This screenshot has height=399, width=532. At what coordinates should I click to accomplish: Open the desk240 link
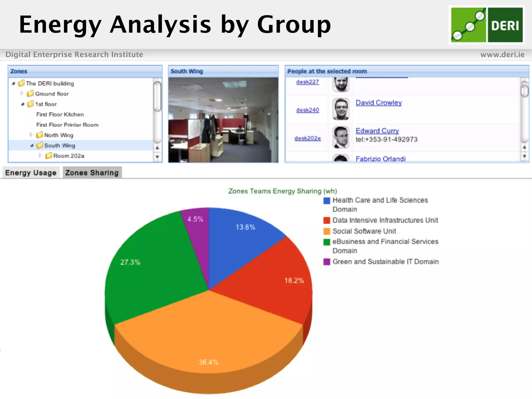(x=308, y=110)
